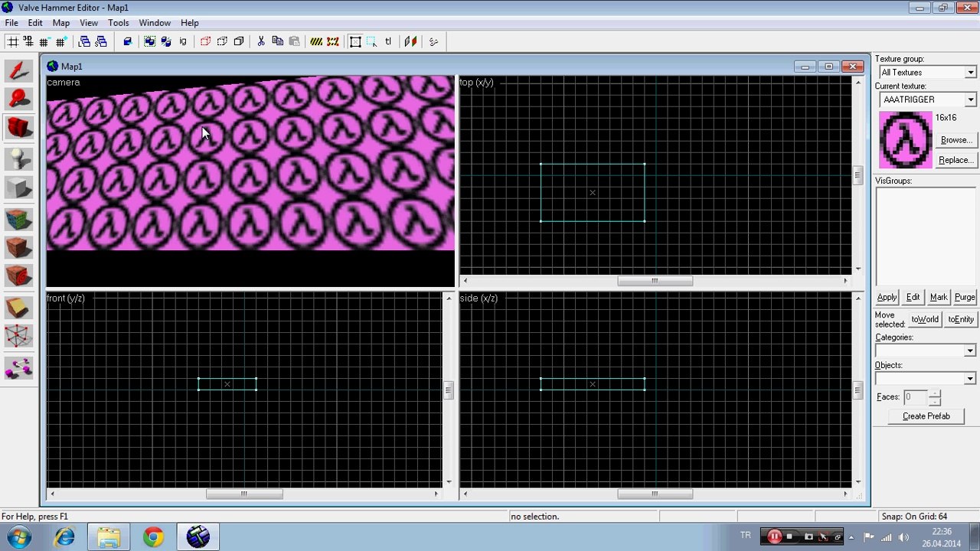This screenshot has height=551, width=980.
Task: Hide unselected objects with dashed cube icon
Action: [x=222, y=41]
